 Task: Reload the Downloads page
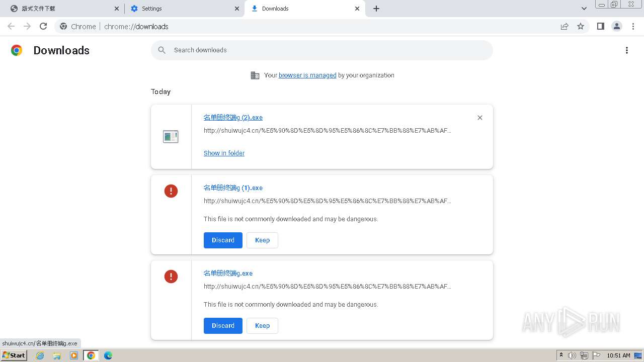(x=43, y=26)
